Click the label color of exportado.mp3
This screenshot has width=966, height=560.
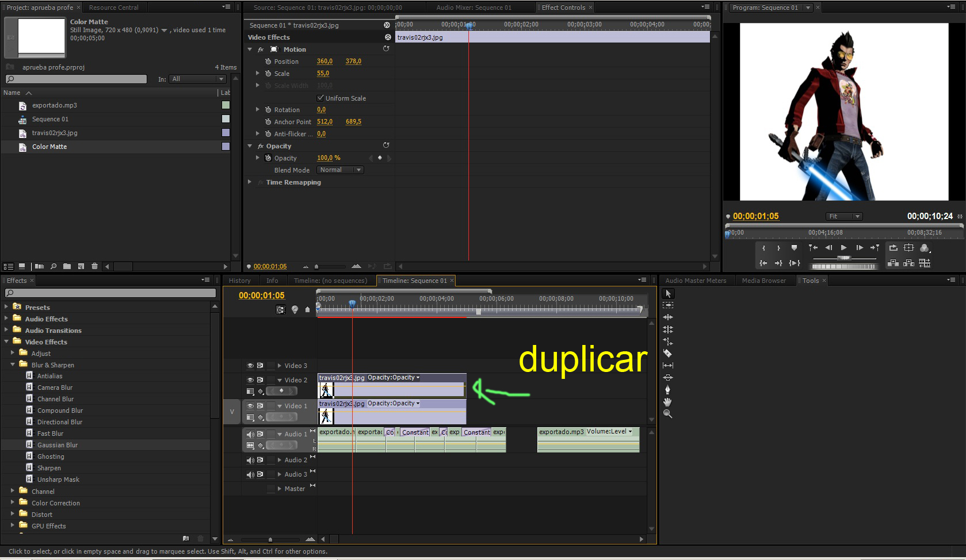point(226,105)
